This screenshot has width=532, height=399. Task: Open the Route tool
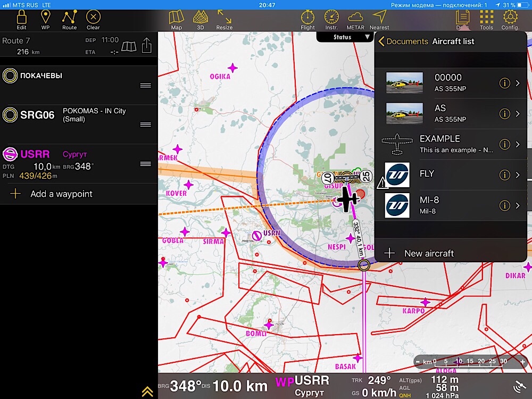(x=69, y=20)
